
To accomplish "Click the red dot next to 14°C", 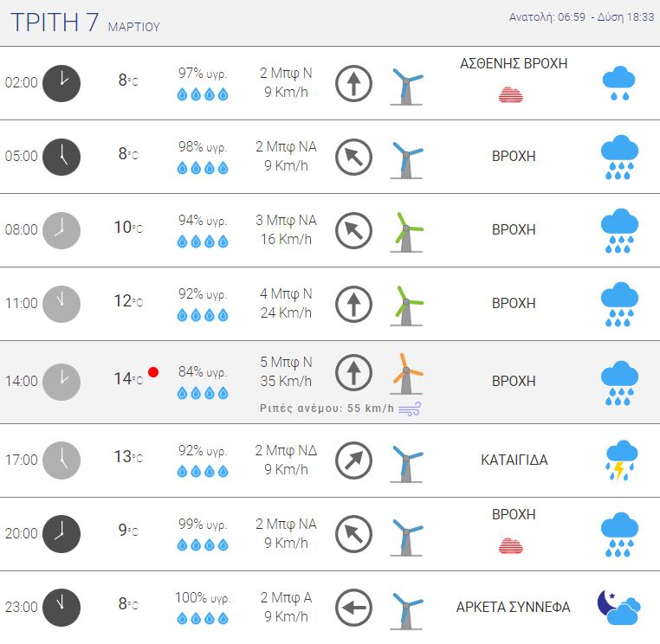I will tap(153, 372).
